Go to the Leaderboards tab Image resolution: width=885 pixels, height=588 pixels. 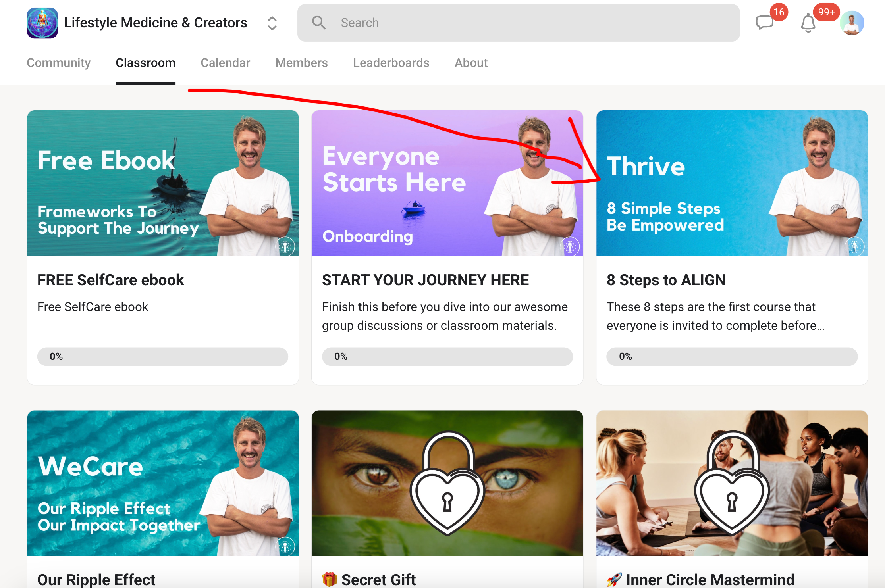[x=391, y=63]
